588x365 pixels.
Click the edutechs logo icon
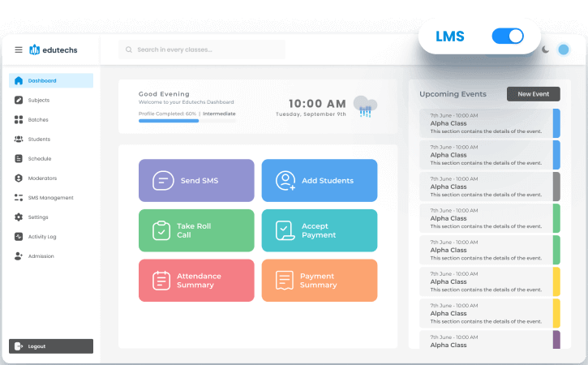coord(34,49)
